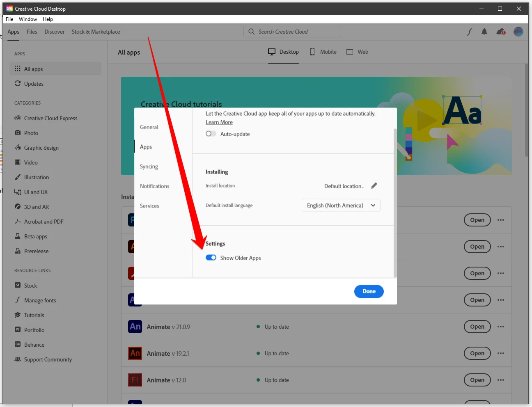Image resolution: width=532 pixels, height=407 pixels.
Task: Open the Window menu
Action: coord(28,19)
